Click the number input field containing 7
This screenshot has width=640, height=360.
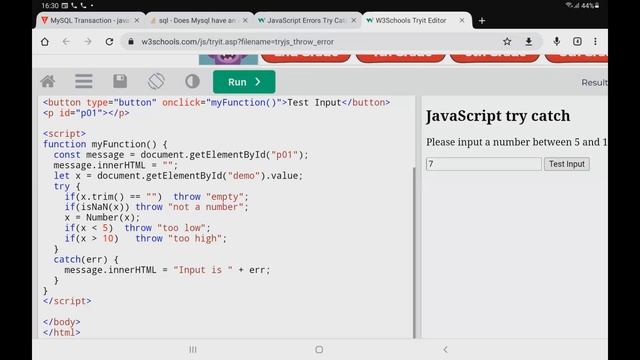click(484, 164)
